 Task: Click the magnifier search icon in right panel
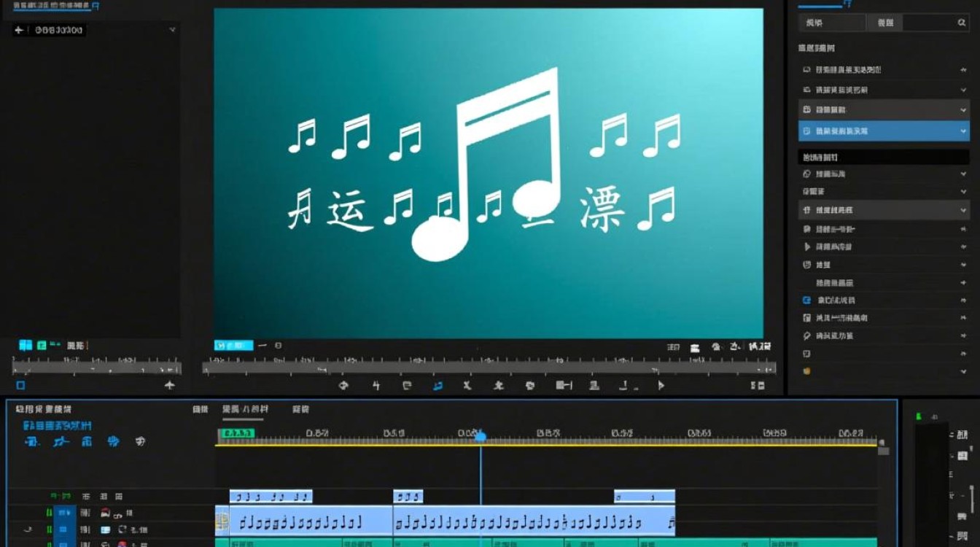pos(962,23)
